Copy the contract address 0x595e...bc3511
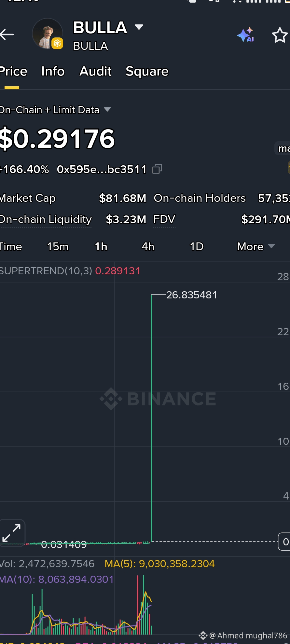 tap(157, 169)
